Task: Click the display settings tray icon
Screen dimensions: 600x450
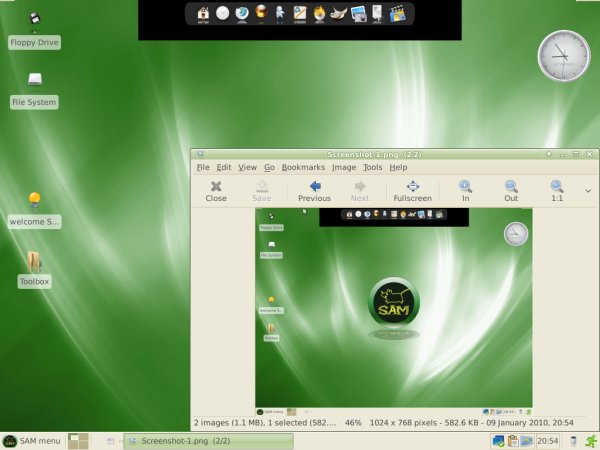Action: point(527,441)
